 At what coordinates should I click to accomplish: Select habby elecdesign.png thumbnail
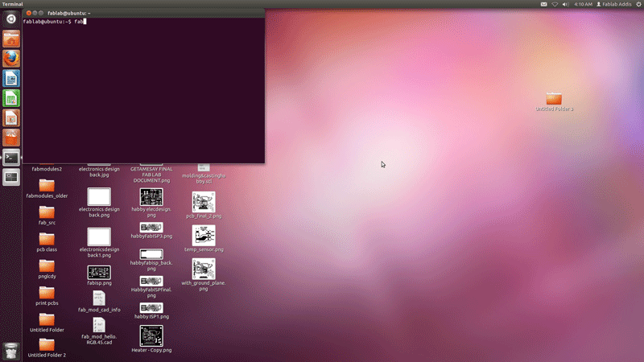pos(151,197)
